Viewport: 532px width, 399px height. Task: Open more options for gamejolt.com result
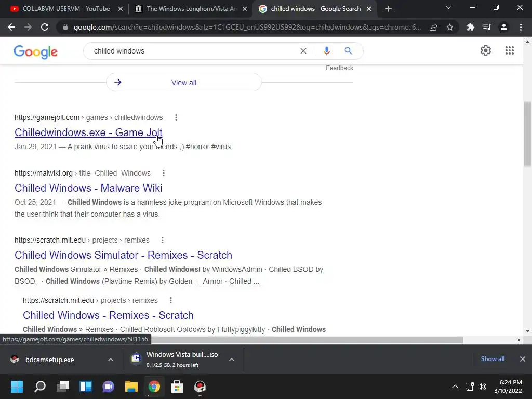tap(176, 117)
